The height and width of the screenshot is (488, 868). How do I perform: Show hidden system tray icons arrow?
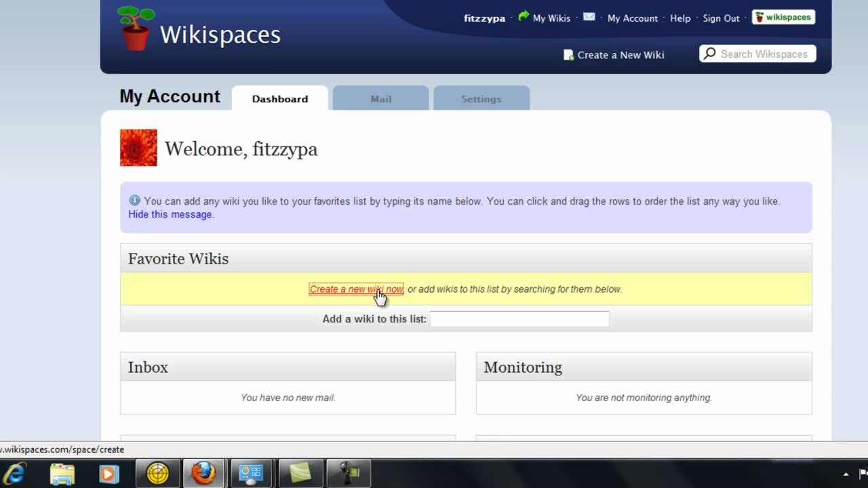click(846, 474)
